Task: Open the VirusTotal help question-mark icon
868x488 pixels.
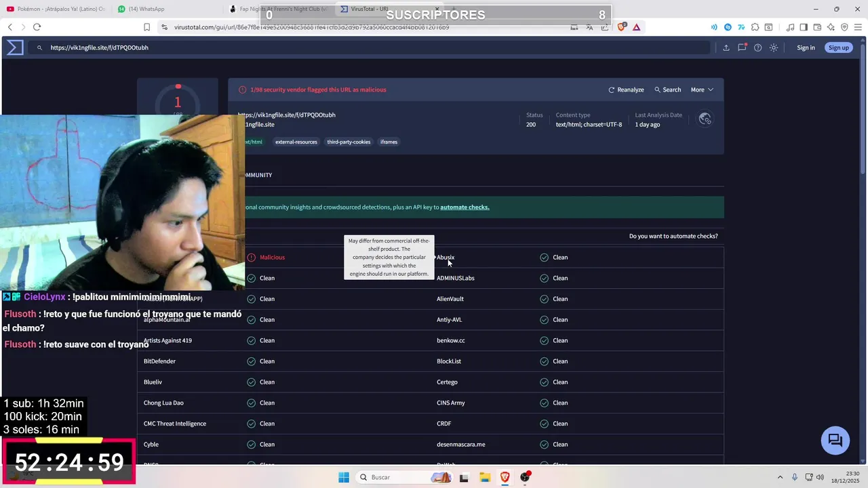Action: [x=757, y=47]
